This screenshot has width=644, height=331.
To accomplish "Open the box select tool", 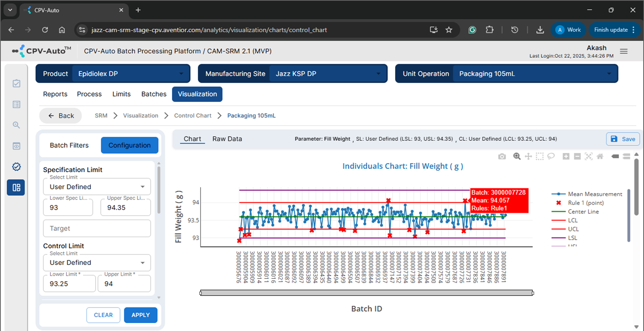I will (x=540, y=156).
